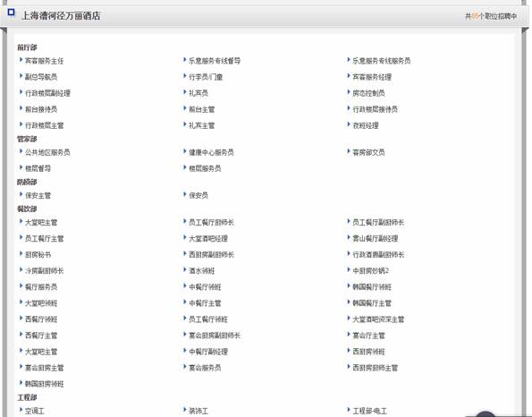Viewport: 532px width, 417px height.
Task: Open the 乐意服务专线督导 job posting
Action: (215, 61)
